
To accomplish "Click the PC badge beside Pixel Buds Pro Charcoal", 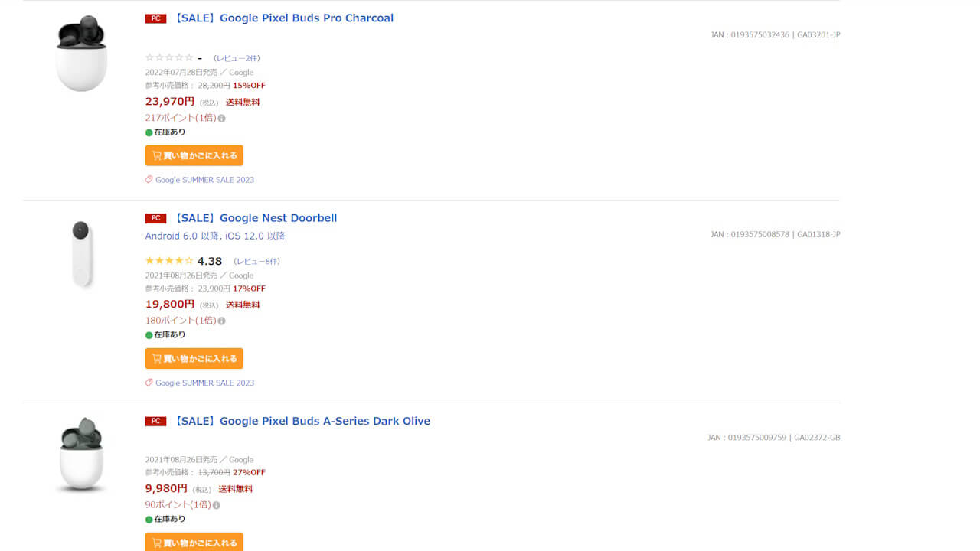I will 155,18.
